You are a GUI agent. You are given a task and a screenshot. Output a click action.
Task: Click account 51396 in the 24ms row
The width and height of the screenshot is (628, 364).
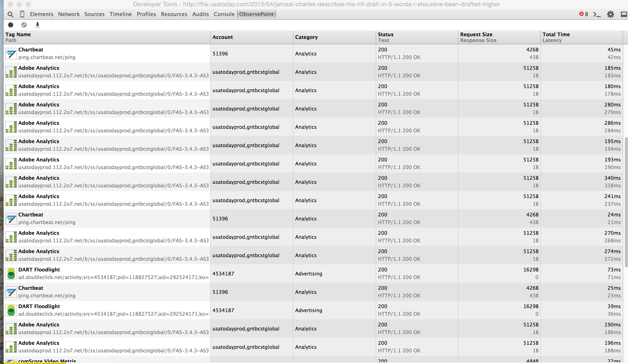pos(220,218)
